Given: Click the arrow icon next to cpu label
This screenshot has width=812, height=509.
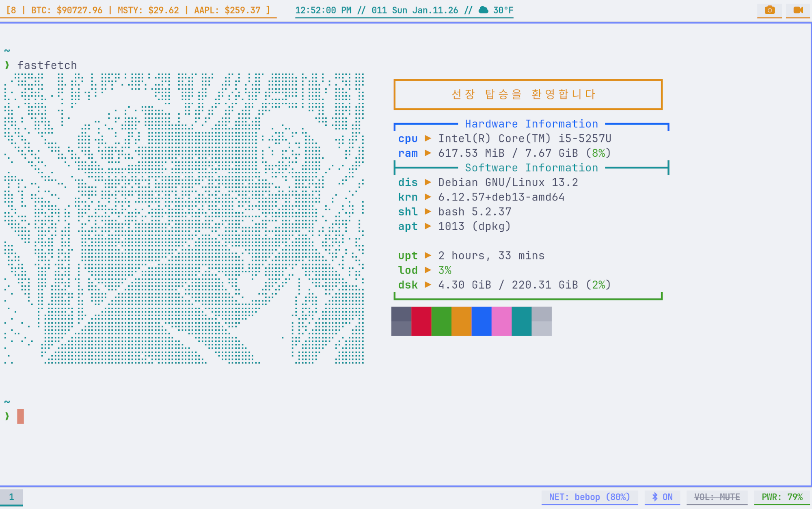Looking at the screenshot, I should coord(428,138).
